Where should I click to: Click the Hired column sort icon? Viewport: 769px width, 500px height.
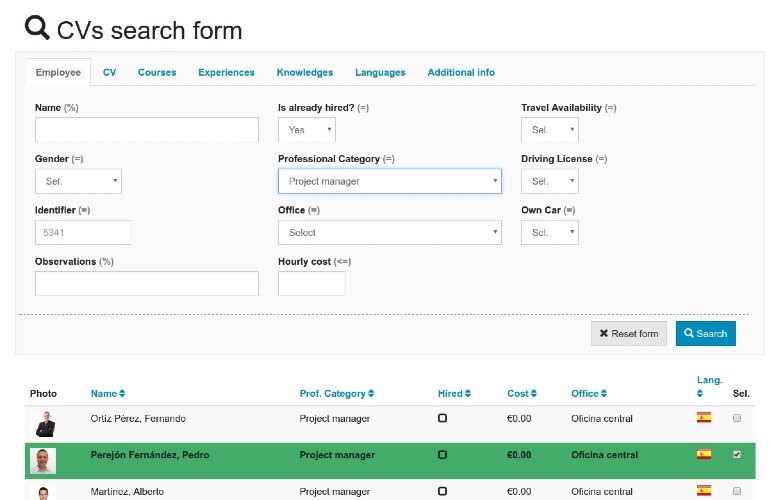click(x=467, y=394)
